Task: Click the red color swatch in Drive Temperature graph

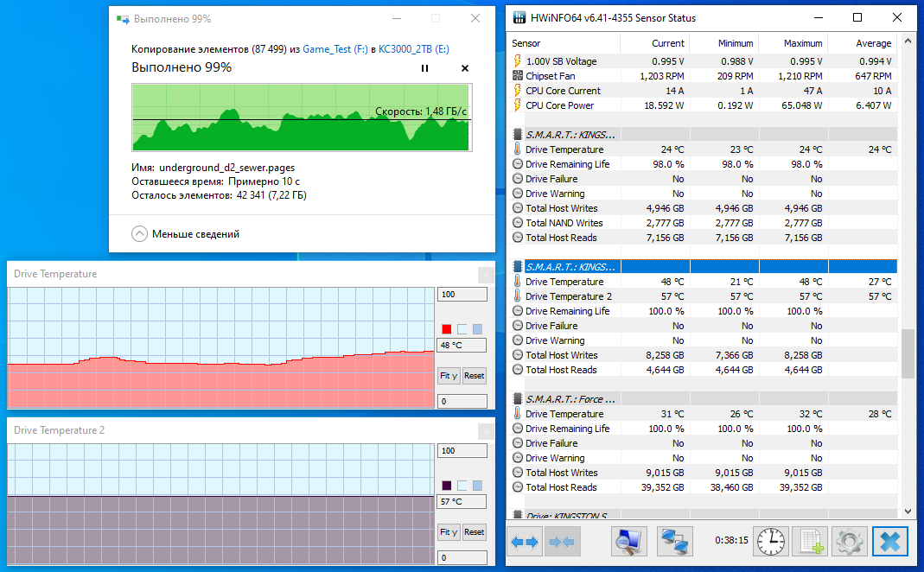Action: [x=447, y=328]
